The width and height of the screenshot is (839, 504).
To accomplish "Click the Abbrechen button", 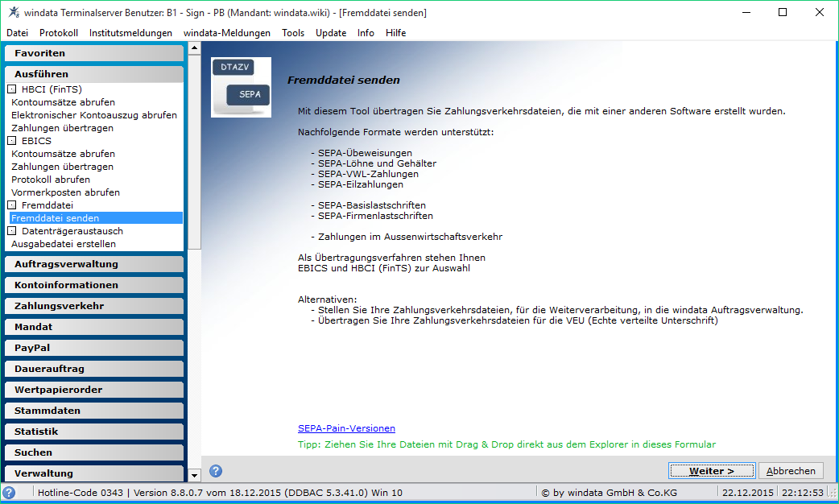I will point(791,471).
